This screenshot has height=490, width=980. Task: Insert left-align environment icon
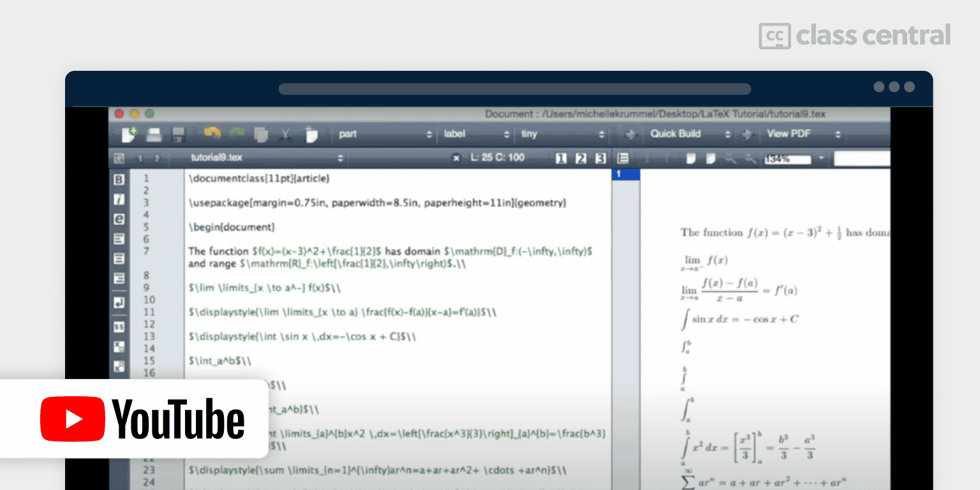tap(119, 239)
